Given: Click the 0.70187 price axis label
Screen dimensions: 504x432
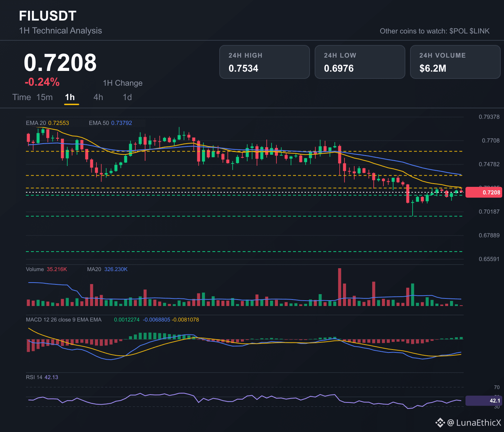Looking at the screenshot, I should (489, 212).
